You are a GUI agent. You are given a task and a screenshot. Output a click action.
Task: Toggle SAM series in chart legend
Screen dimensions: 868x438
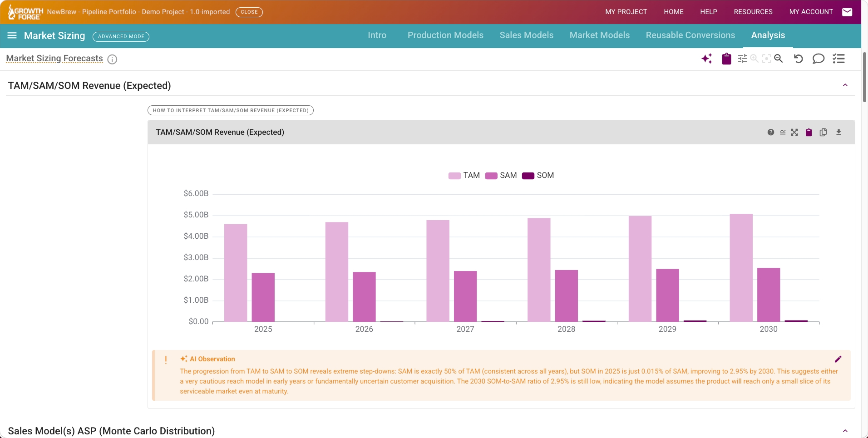[x=501, y=176]
